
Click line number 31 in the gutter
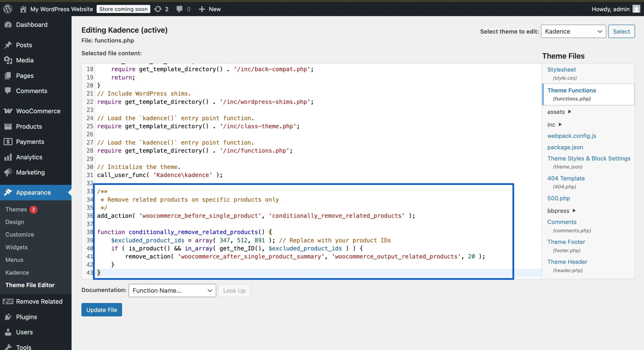90,175
